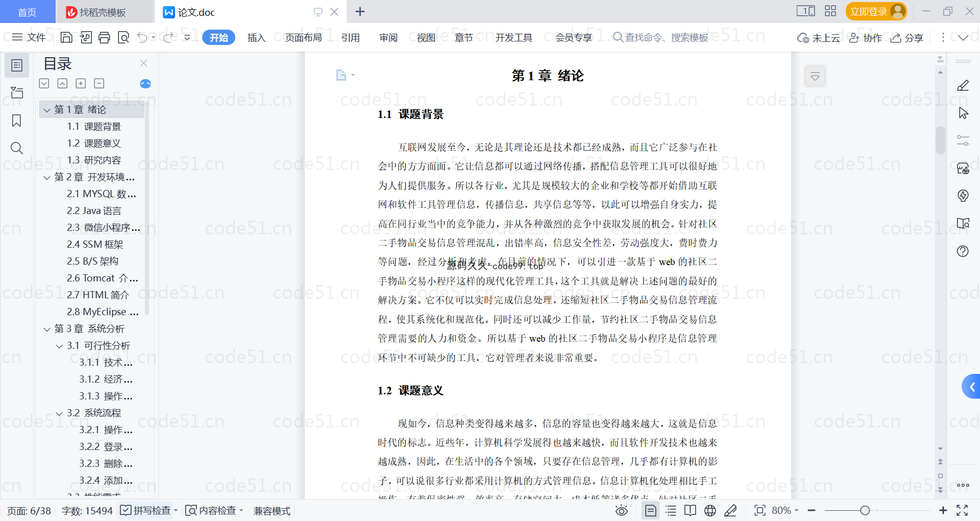The image size is (980, 521).
Task: Collapse the 3.2 系统流程 node
Action: (59, 413)
